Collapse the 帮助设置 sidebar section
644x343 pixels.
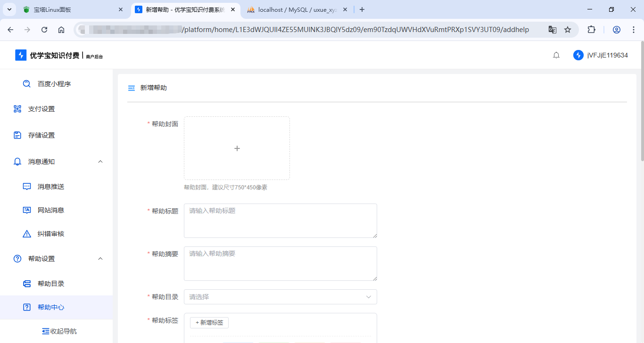point(100,258)
